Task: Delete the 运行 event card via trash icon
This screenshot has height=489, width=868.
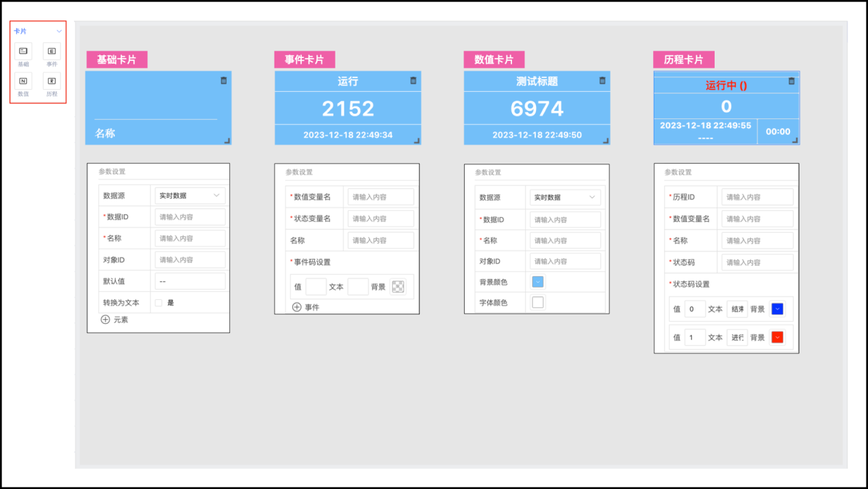Action: point(413,81)
